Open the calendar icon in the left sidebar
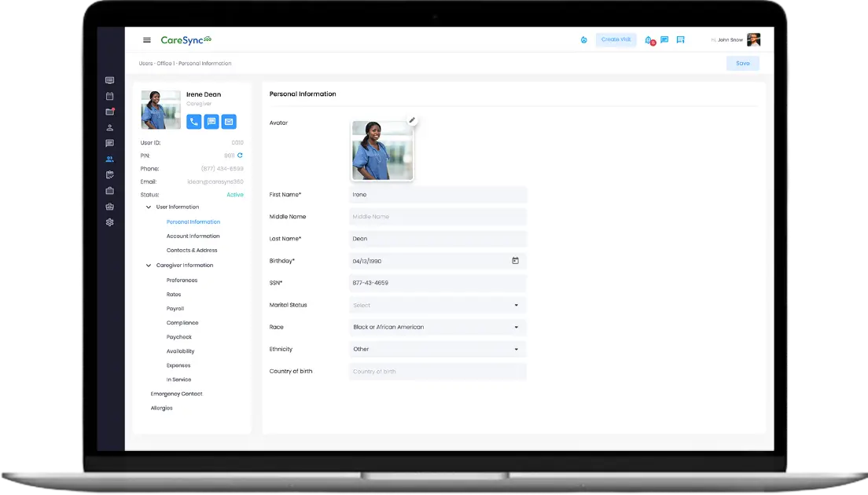 (x=110, y=96)
